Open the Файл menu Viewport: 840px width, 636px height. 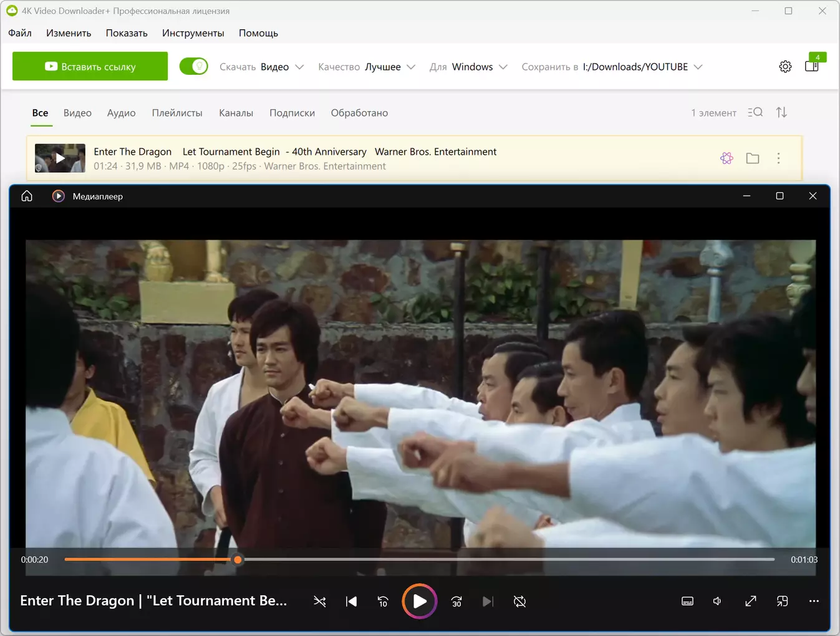click(20, 33)
